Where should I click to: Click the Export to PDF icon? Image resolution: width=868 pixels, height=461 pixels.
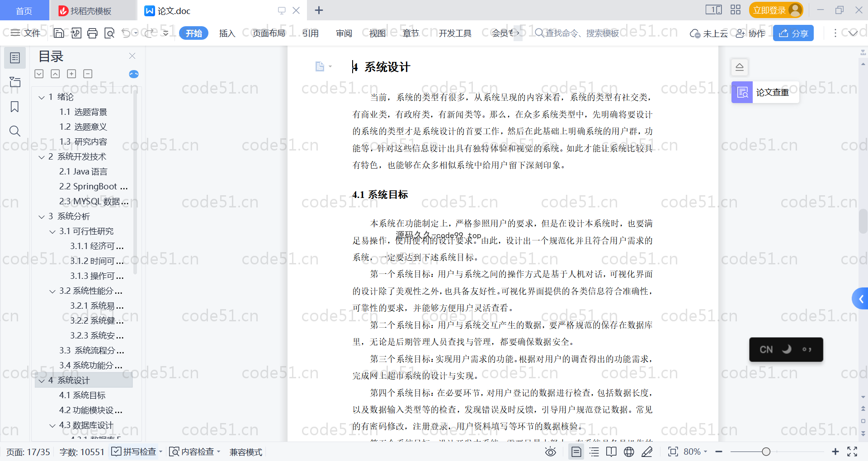tap(76, 33)
